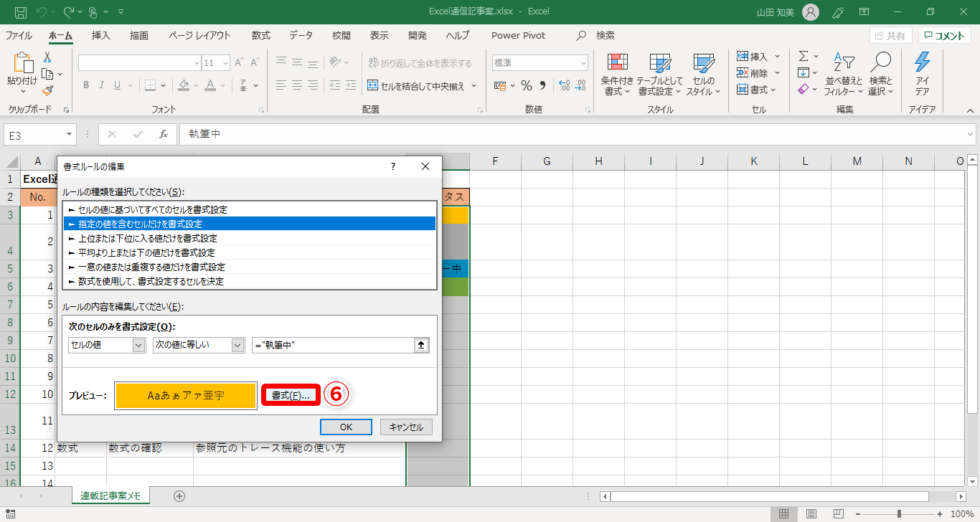
Task: Copy the selection from the clipboard group
Action: (47, 74)
